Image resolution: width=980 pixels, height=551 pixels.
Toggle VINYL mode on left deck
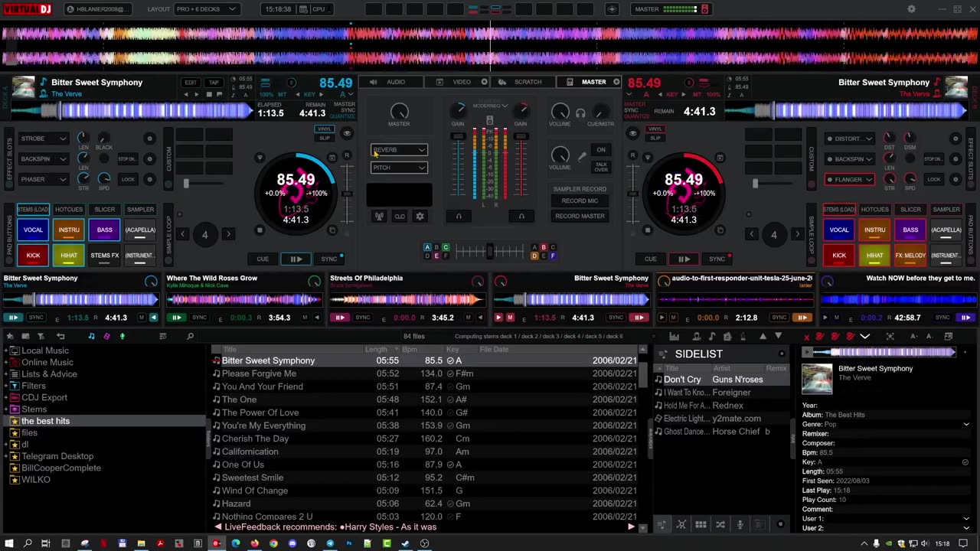pos(325,129)
